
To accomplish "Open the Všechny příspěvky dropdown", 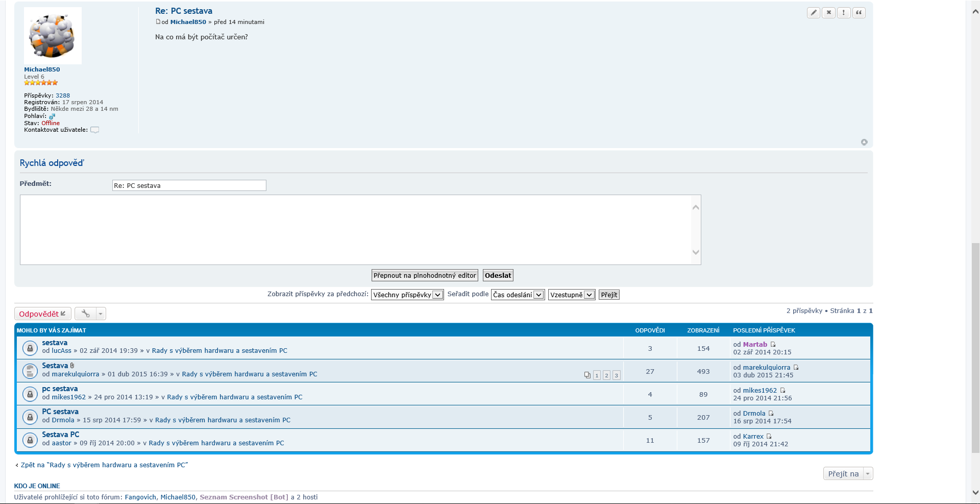I will (407, 295).
